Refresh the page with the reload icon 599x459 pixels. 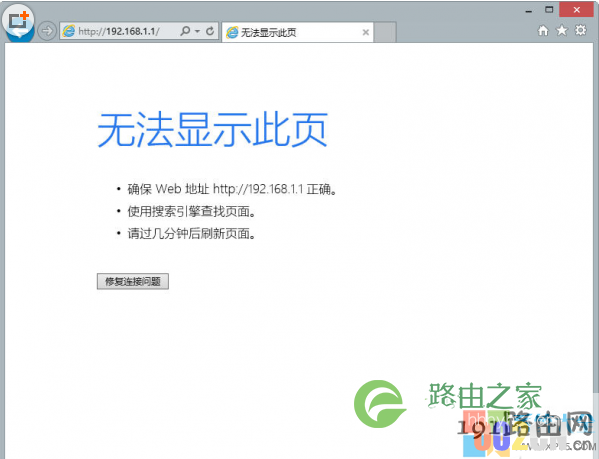click(x=210, y=31)
